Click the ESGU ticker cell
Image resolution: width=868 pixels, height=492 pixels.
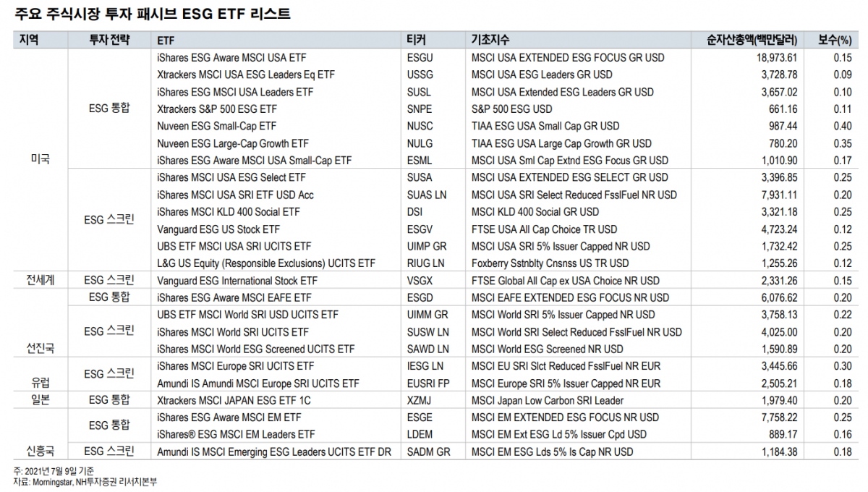coord(420,57)
